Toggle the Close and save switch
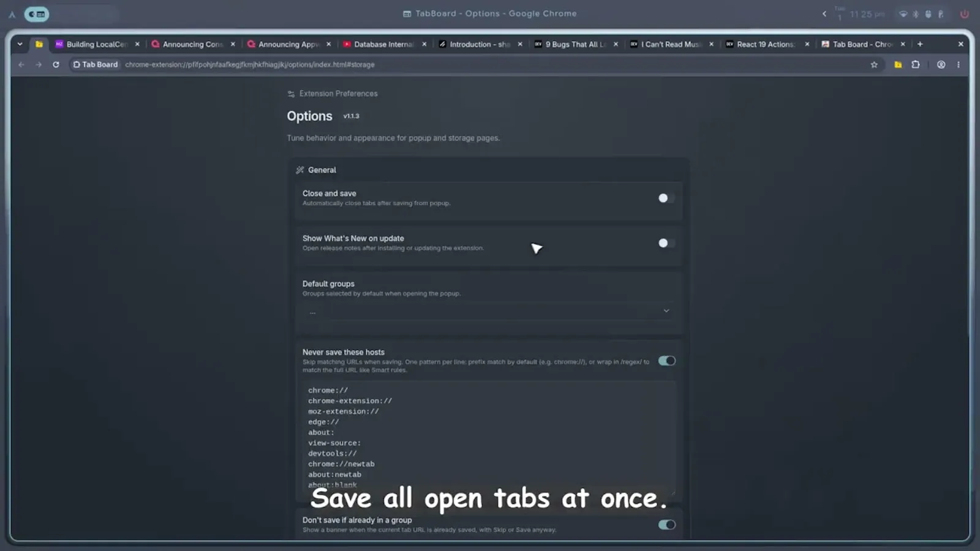Screen dimensions: 980x551 pyautogui.click(x=666, y=198)
